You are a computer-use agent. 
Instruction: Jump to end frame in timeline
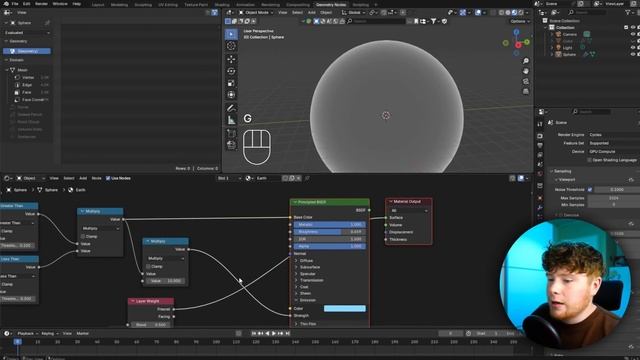pos(288,333)
